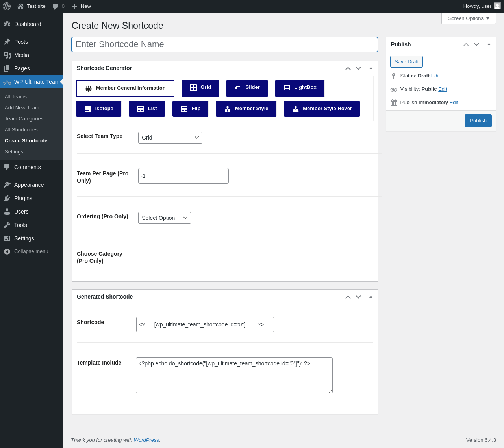Click the WP Ultimate Team menu icon
The width and height of the screenshot is (504, 448).
pos(7,82)
